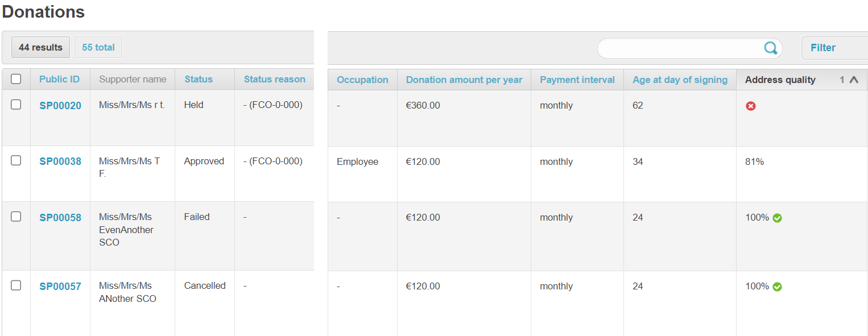Check the box for SP00020
The image size is (868, 336).
(16, 105)
